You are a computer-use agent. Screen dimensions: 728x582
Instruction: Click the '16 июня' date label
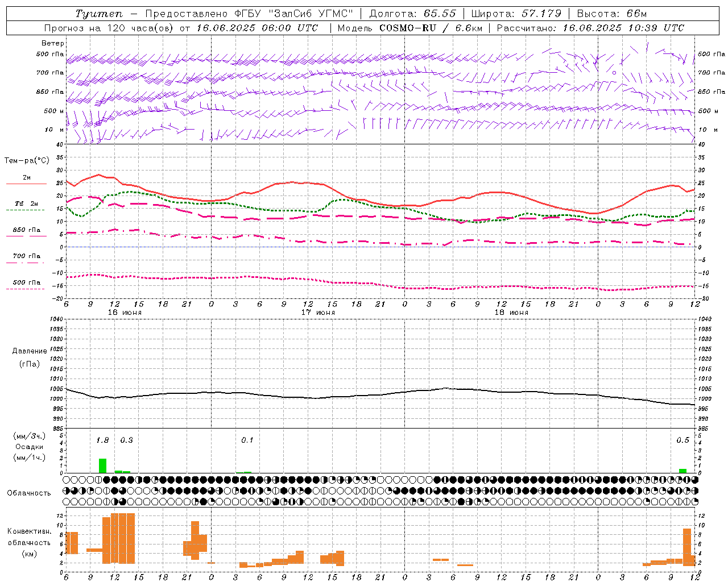coord(125,313)
